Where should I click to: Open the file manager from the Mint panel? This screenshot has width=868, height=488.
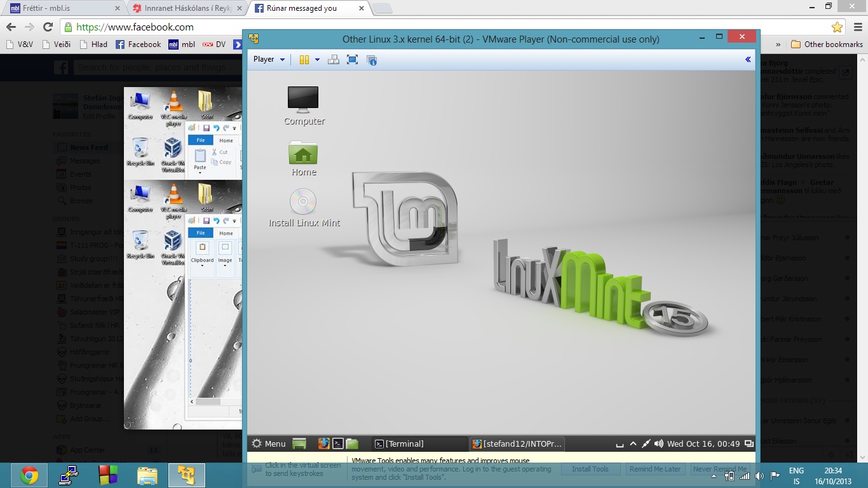coord(352,444)
